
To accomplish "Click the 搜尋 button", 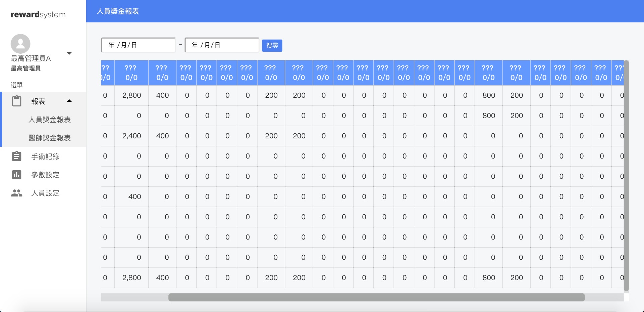I will pos(272,45).
